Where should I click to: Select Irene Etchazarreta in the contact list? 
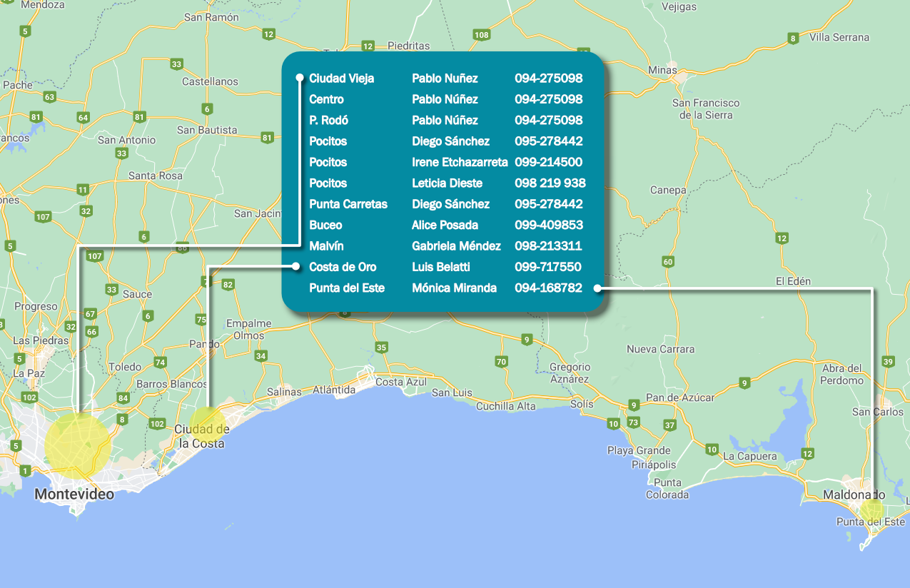coord(460,162)
